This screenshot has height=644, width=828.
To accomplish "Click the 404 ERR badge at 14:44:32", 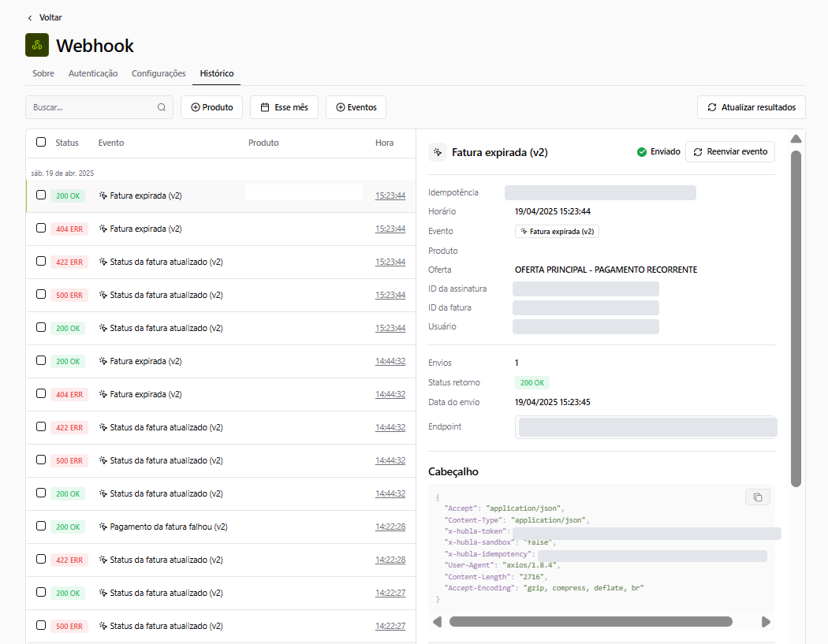I will click(69, 394).
